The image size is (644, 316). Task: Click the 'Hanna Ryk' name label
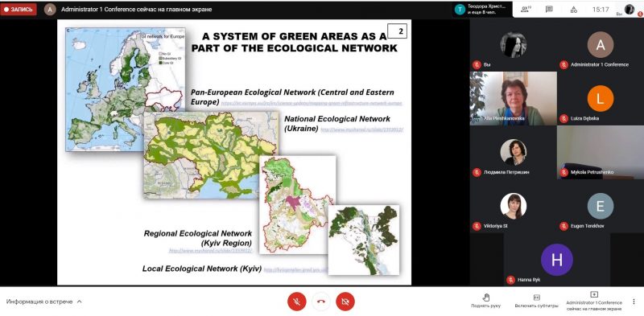(x=529, y=280)
